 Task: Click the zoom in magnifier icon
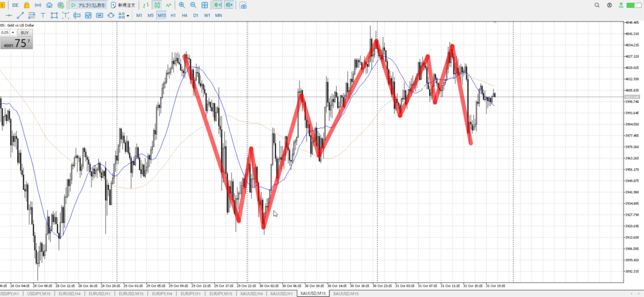click(182, 5)
